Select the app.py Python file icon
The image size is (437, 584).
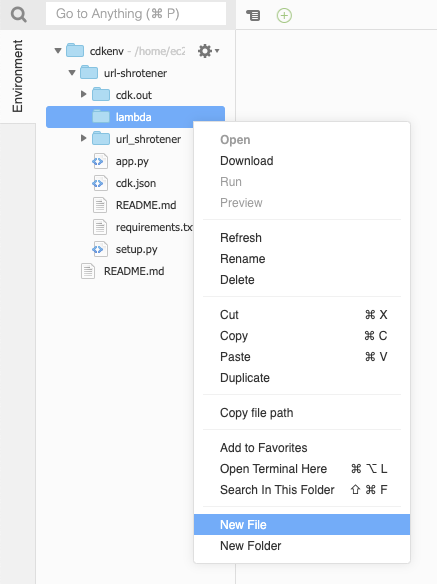[x=100, y=161]
